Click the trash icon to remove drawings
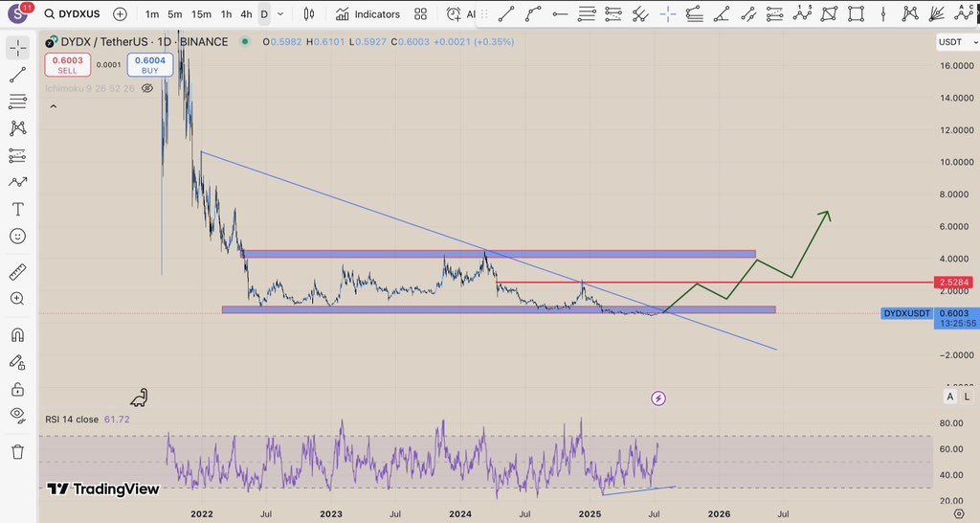The width and height of the screenshot is (980, 523). click(17, 451)
